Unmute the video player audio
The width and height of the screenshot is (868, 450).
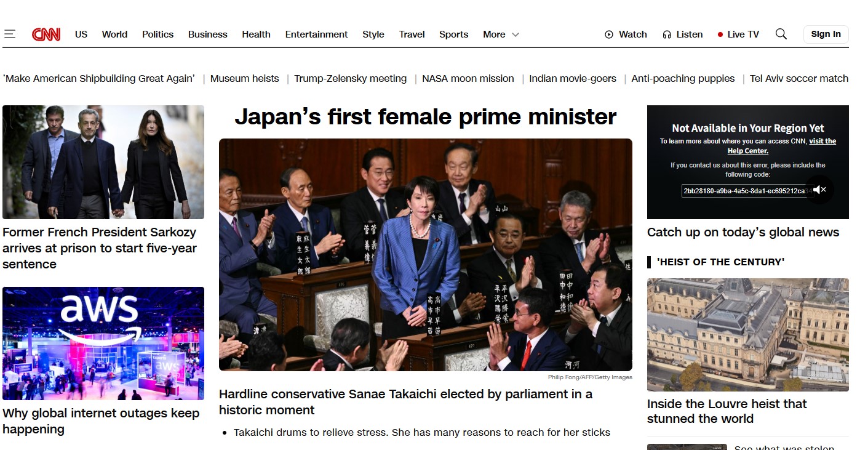[819, 190]
